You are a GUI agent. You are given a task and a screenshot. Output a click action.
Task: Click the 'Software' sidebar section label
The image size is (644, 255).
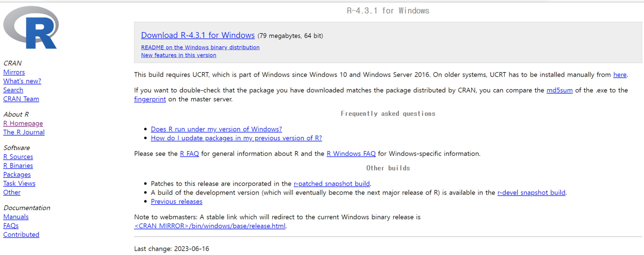(x=17, y=148)
